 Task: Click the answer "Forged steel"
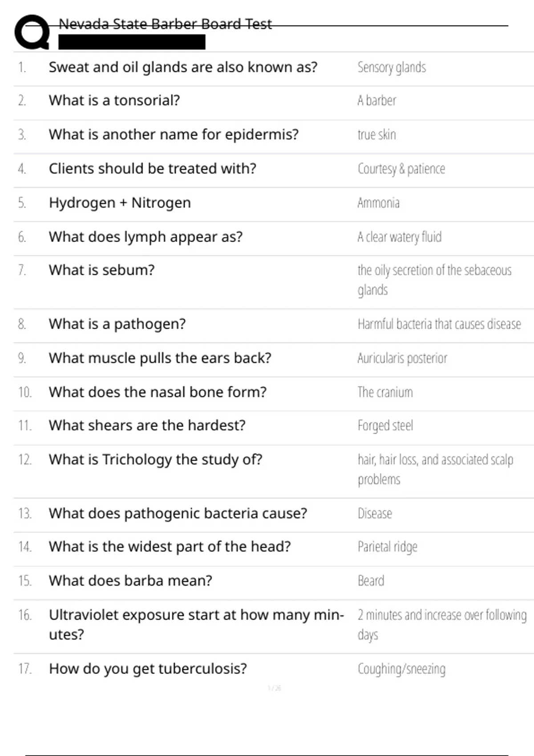385,426
